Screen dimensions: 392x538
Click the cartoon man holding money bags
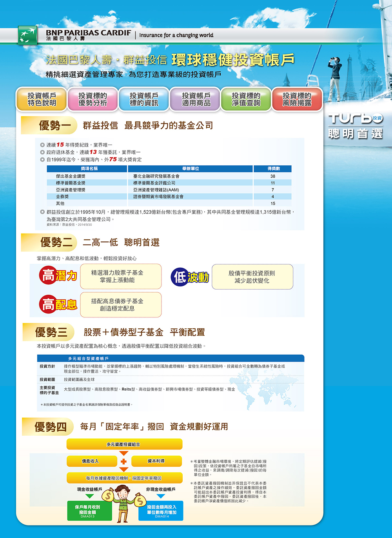coord(123,503)
